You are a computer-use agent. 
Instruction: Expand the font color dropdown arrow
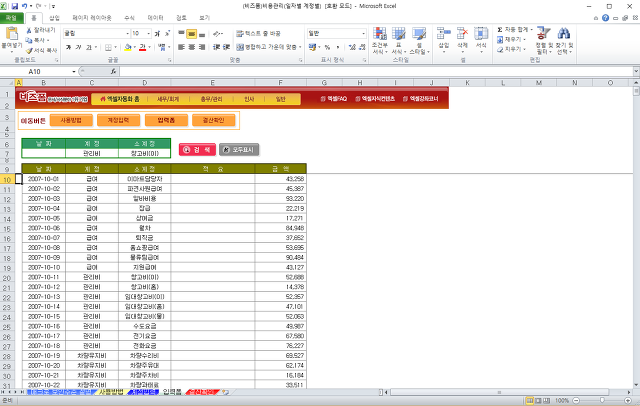[x=149, y=47]
